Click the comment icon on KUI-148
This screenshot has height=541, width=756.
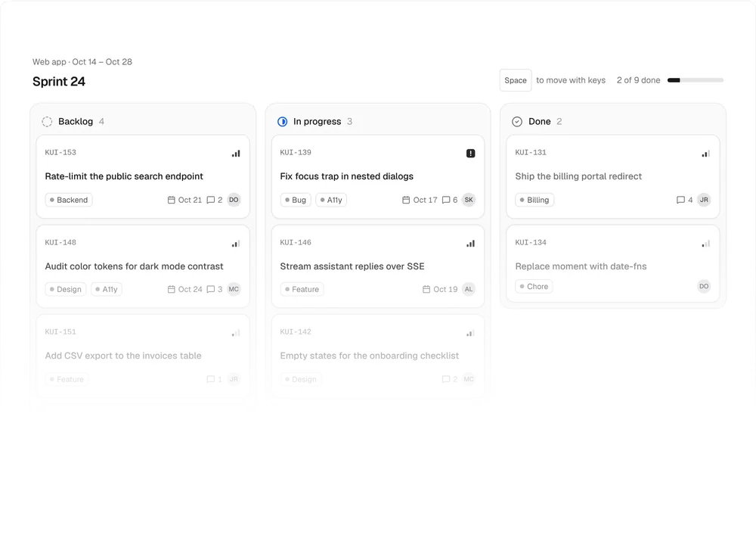coord(211,289)
